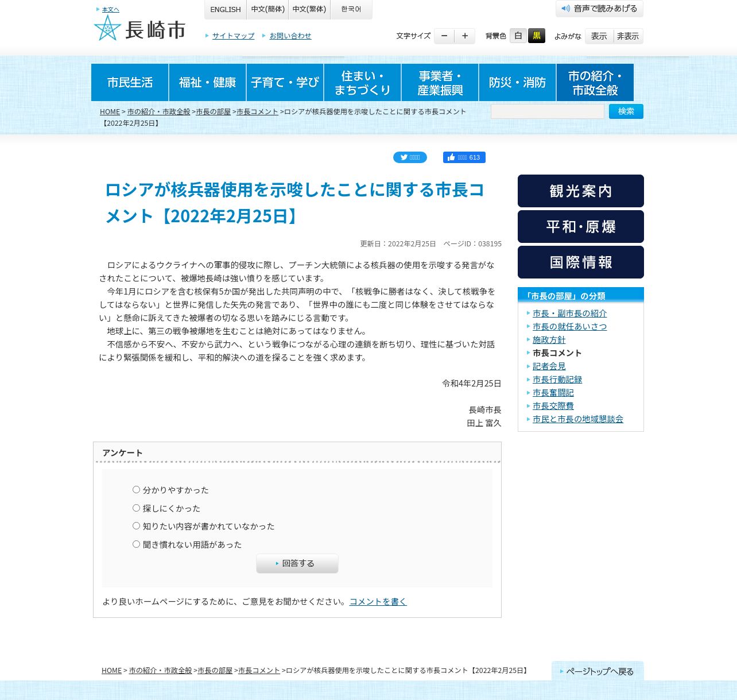The height and width of the screenshot is (700, 737).
Task: Click the site search input field
Action: [x=548, y=111]
